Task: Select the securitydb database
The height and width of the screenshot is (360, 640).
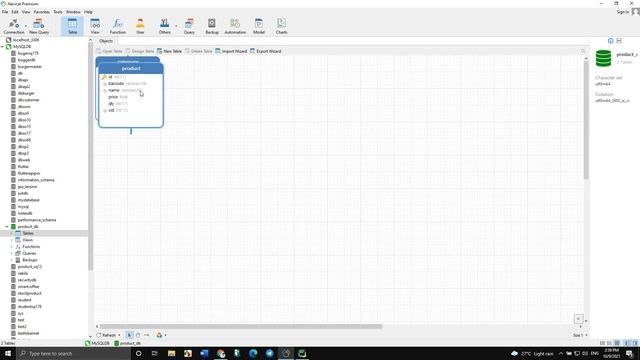Action: (x=27, y=280)
